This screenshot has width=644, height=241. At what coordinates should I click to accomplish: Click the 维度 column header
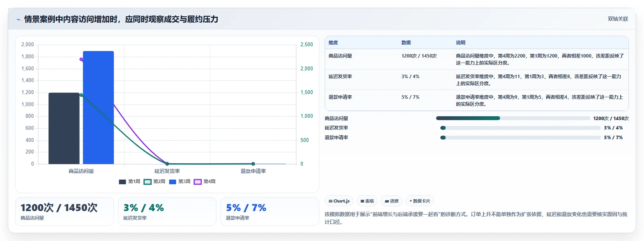(x=333, y=43)
